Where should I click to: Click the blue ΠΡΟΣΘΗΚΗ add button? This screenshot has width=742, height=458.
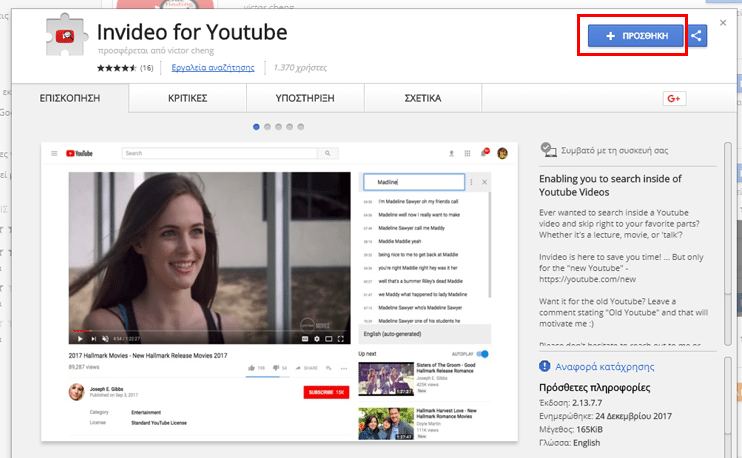pyautogui.click(x=636, y=35)
